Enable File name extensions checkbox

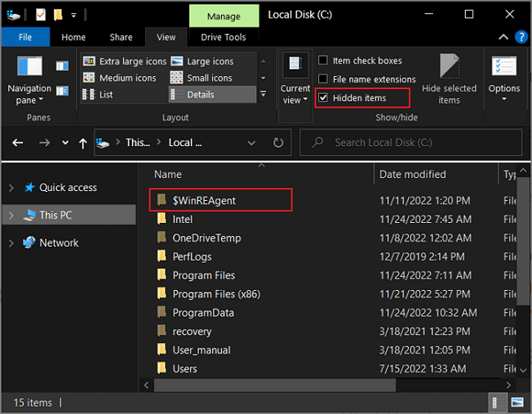pos(323,79)
